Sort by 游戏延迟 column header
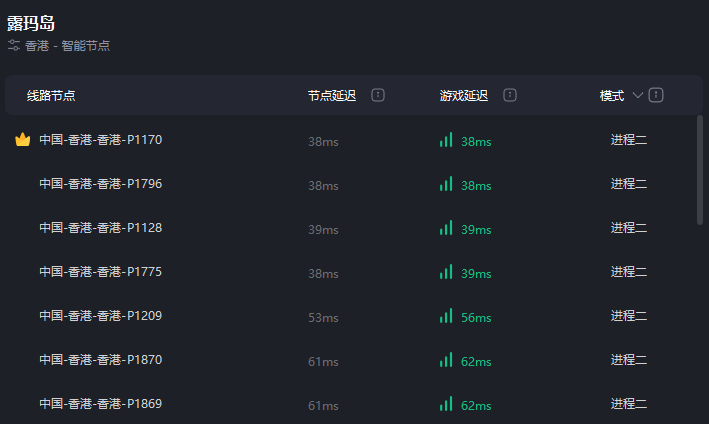This screenshot has height=424, width=709. coord(463,95)
